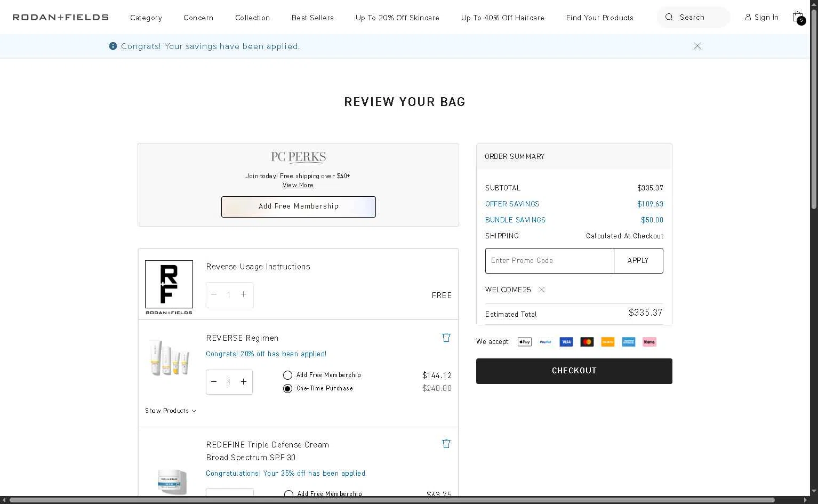Click the $50.00 bundle savings amount
818x504 pixels.
click(x=652, y=220)
